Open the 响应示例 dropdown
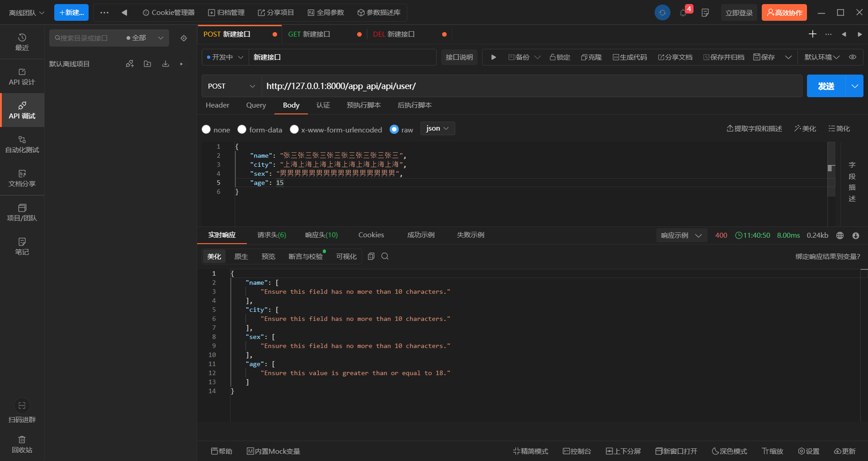Viewport: 868px width, 461px height. [x=681, y=235]
